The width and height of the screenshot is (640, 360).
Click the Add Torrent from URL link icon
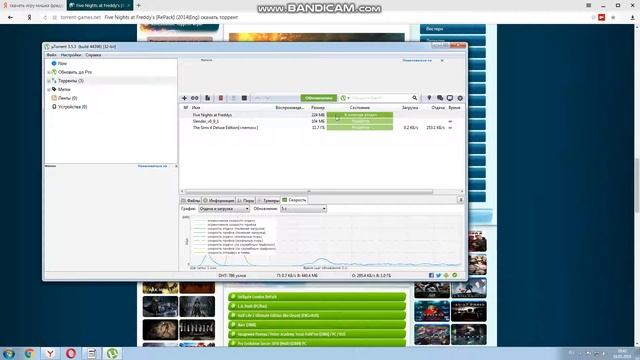(x=195, y=98)
